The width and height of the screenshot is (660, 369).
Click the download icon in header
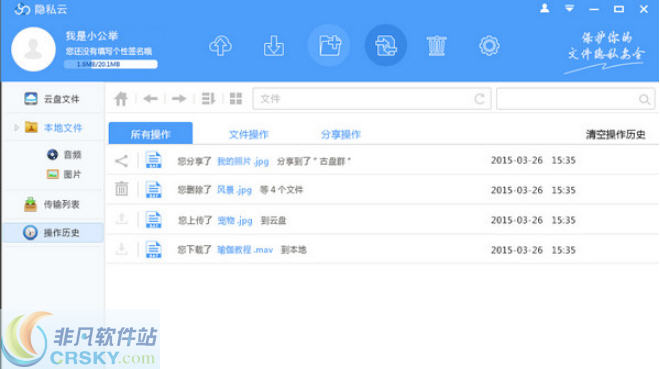click(274, 45)
